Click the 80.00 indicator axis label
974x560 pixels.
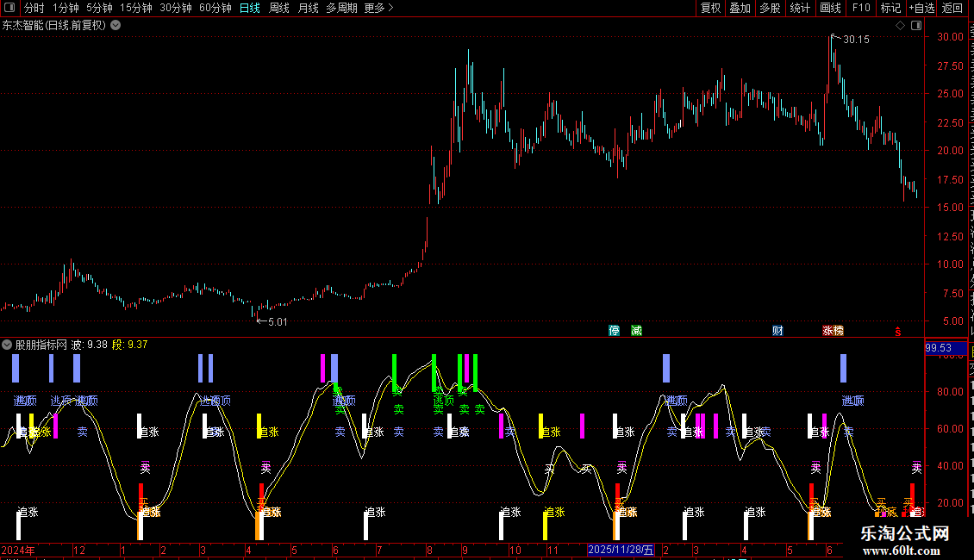(951, 392)
